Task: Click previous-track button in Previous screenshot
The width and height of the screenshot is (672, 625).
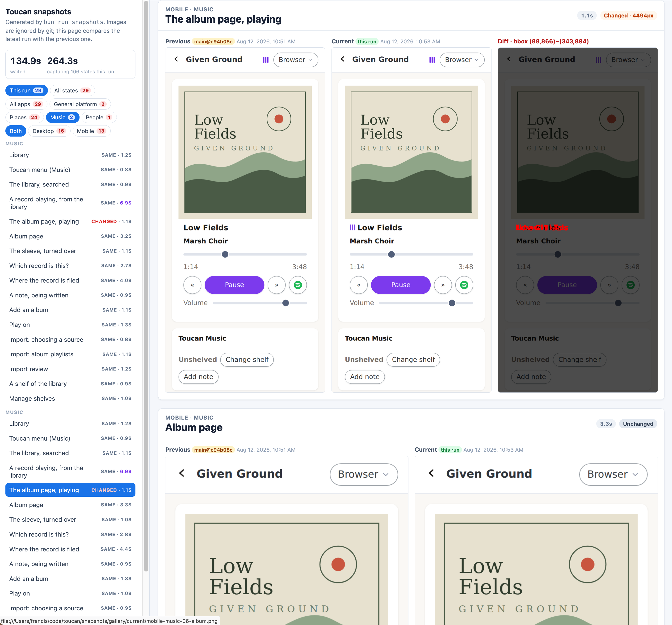Action: tap(192, 285)
